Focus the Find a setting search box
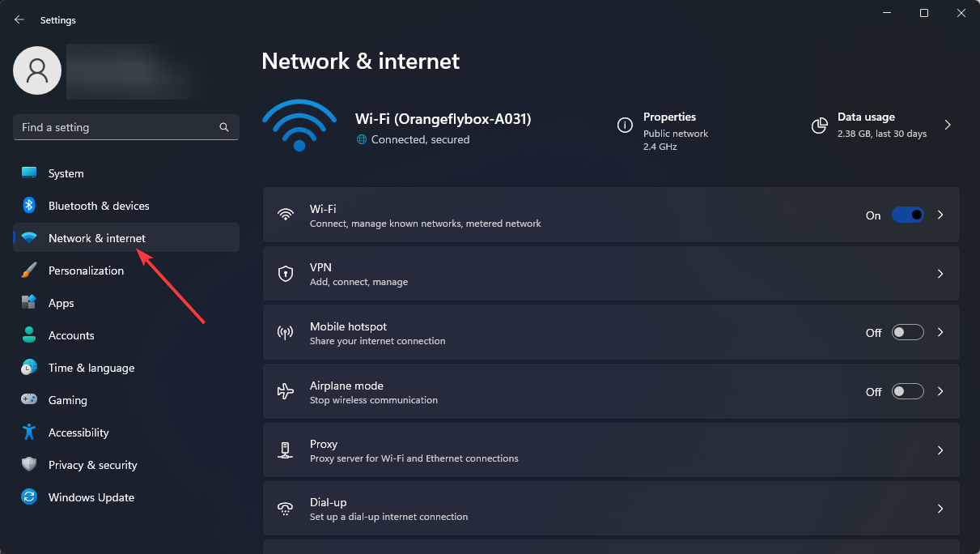The image size is (980, 554). coord(126,127)
